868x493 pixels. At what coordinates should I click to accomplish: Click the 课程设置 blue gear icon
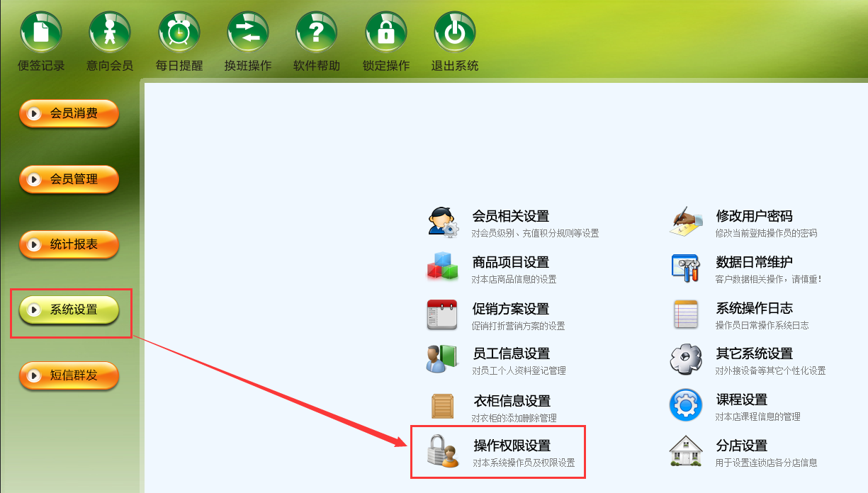685,405
